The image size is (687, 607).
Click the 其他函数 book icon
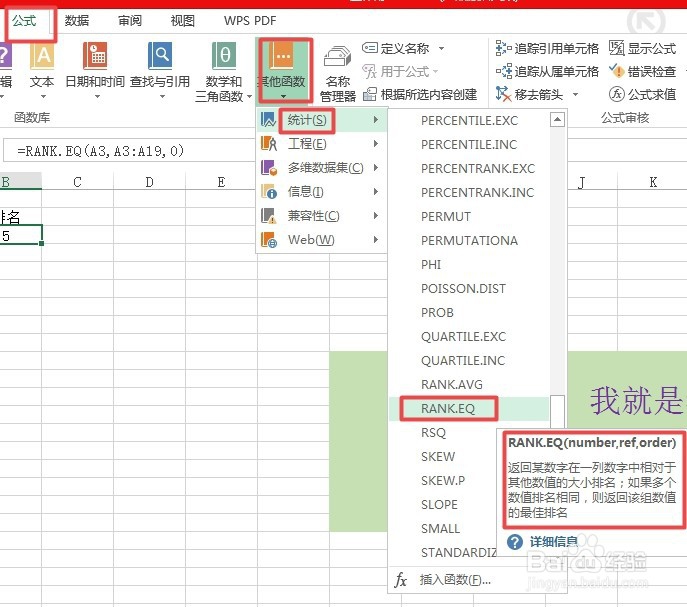click(x=282, y=56)
